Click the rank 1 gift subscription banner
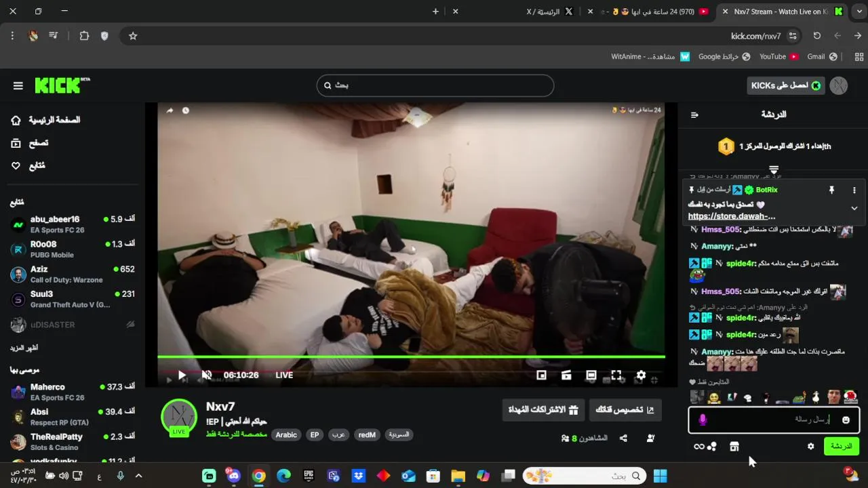 point(774,146)
